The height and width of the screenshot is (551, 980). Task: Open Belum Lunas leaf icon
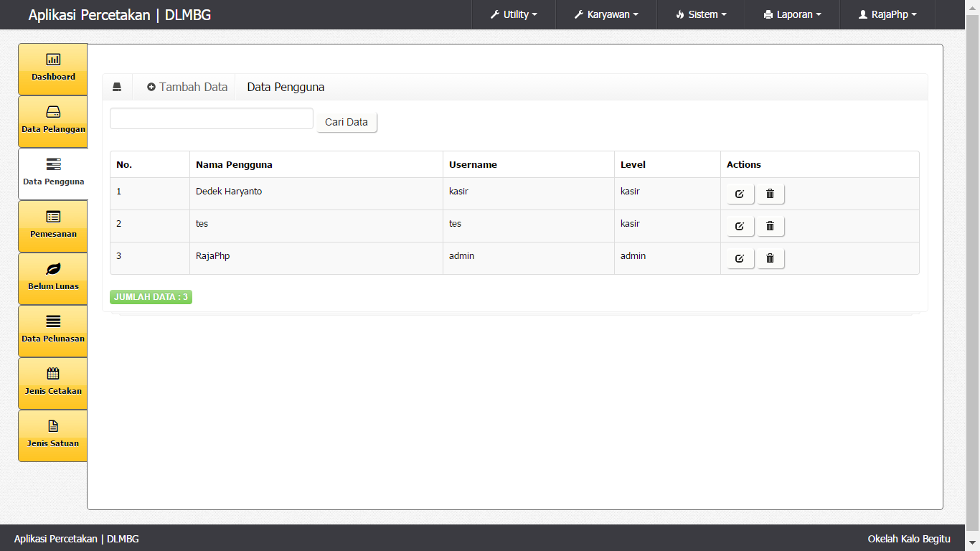[x=53, y=269]
